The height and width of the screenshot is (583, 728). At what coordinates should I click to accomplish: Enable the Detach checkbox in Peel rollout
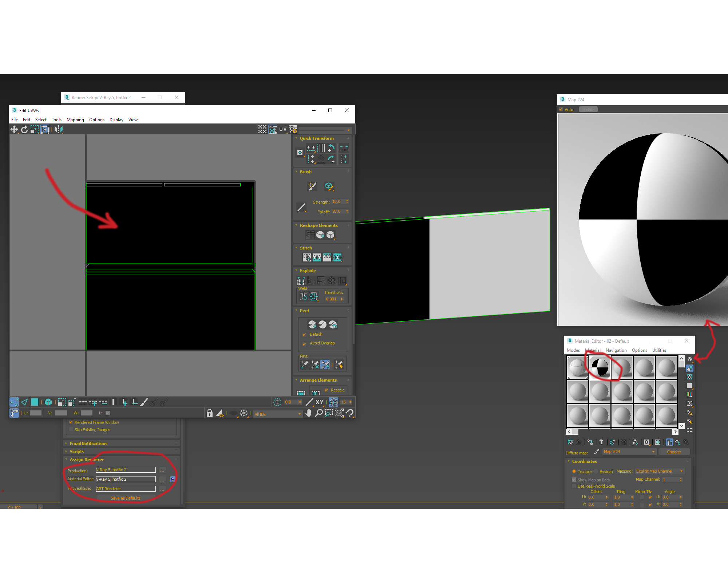pyautogui.click(x=305, y=334)
